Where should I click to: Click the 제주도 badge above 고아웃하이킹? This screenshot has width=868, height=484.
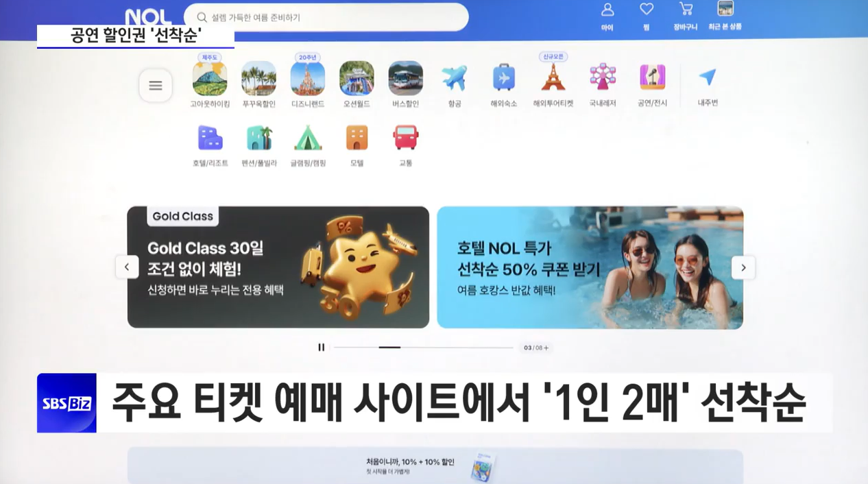pyautogui.click(x=210, y=58)
